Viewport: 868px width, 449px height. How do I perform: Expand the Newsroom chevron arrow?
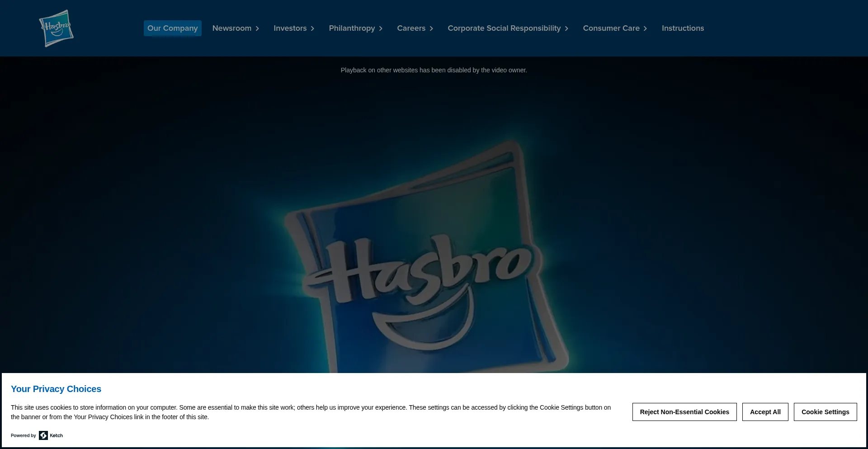(257, 28)
